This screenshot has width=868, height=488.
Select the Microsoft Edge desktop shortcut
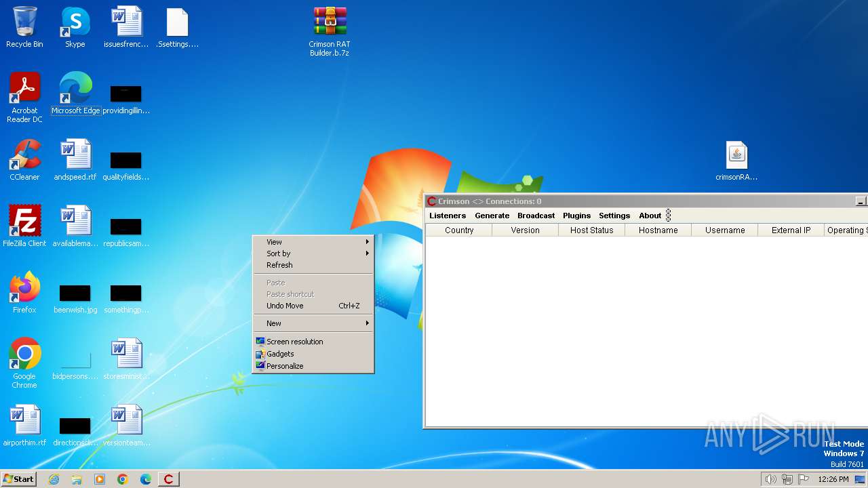coord(75,94)
